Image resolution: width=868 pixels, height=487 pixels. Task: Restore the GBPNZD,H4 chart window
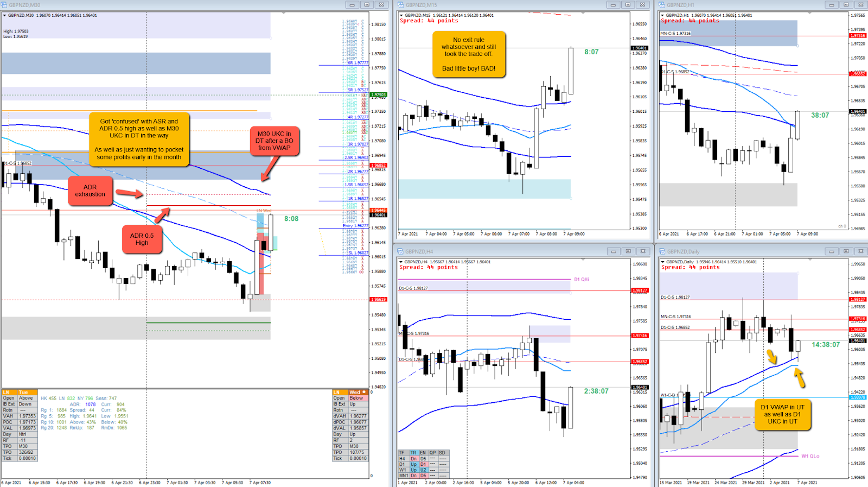coord(628,251)
